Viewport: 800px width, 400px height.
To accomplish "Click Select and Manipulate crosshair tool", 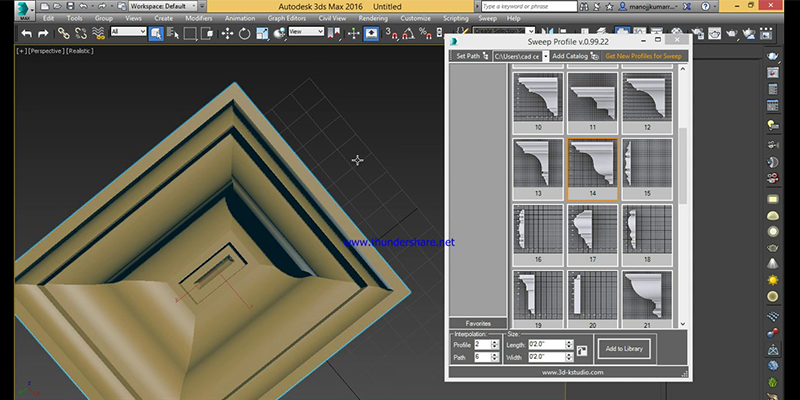I will (354, 34).
